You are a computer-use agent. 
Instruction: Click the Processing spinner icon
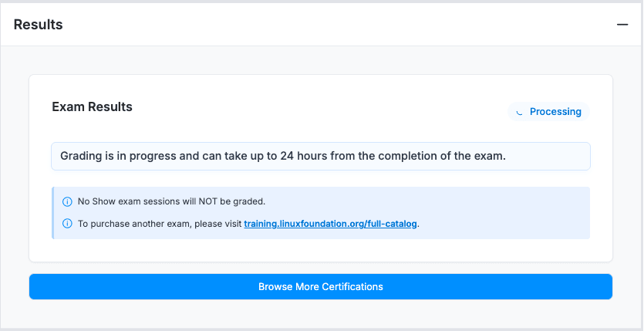pos(520,112)
